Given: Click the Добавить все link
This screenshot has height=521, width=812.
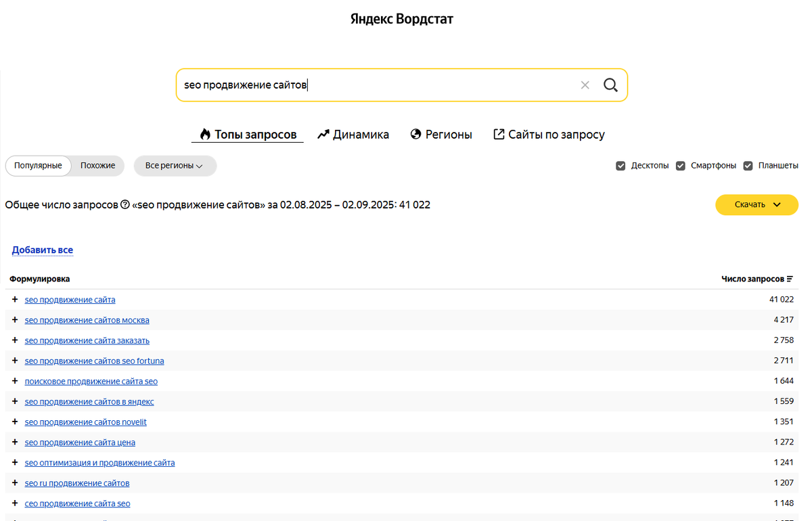Looking at the screenshot, I should [x=42, y=250].
